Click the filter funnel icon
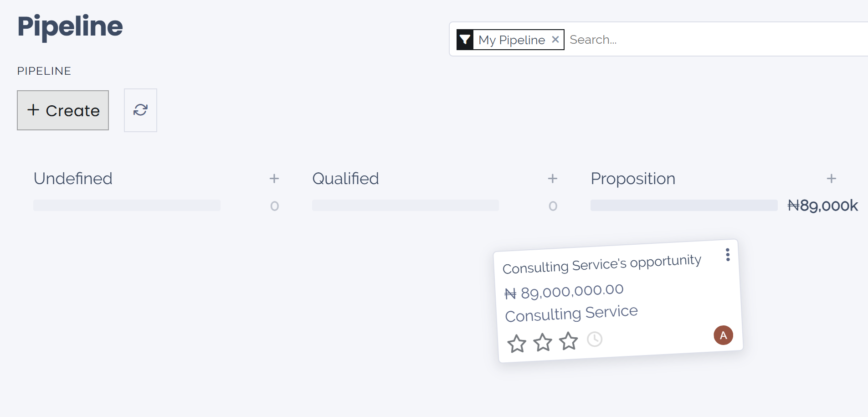 click(465, 40)
